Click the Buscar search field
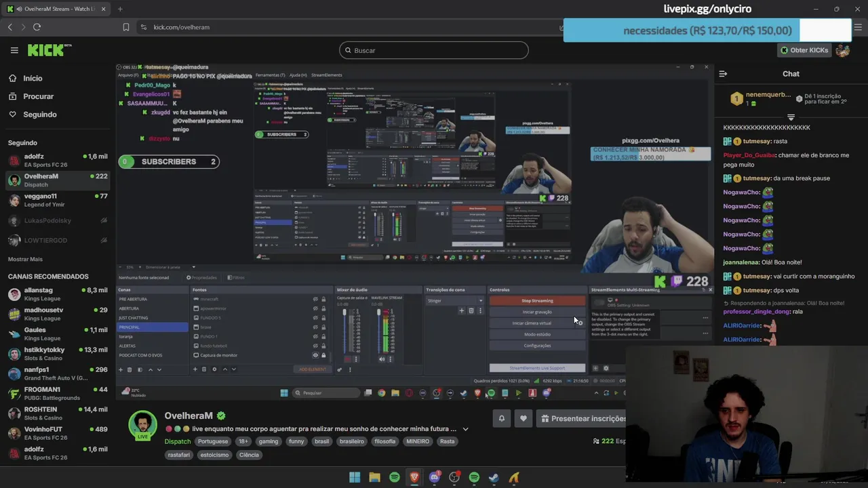Viewport: 868px width, 488px height. [x=434, y=50]
